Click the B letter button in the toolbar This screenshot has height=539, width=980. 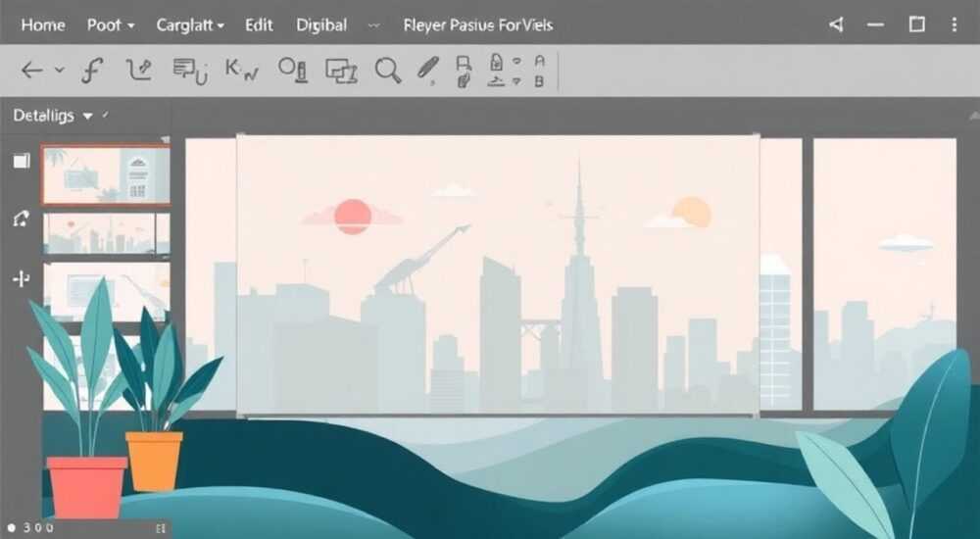click(x=539, y=81)
